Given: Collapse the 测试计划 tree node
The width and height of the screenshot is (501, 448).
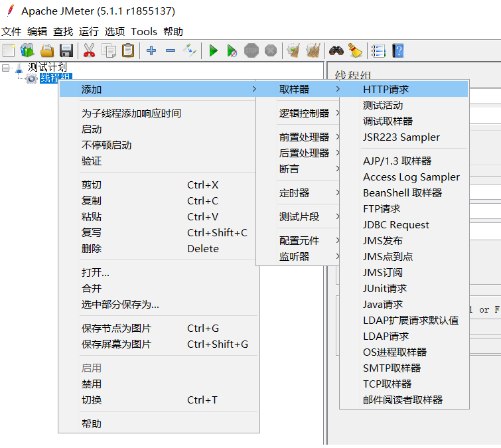Looking at the screenshot, I should pos(5,68).
